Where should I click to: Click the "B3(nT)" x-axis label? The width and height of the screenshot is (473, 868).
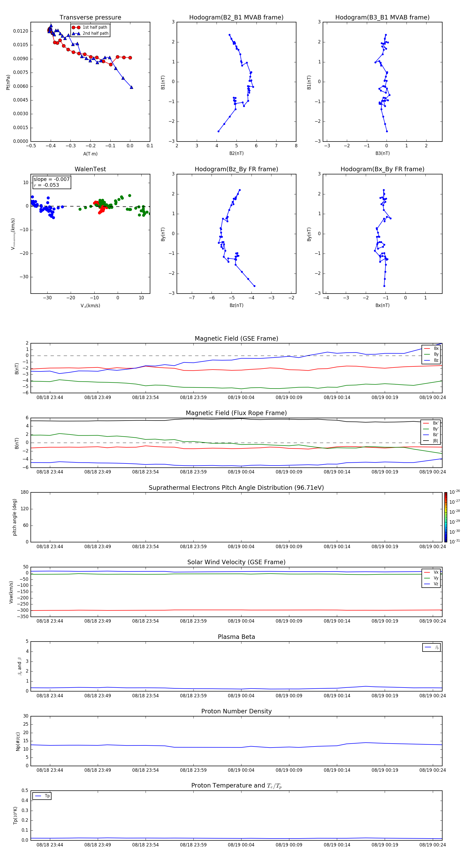tap(382, 153)
